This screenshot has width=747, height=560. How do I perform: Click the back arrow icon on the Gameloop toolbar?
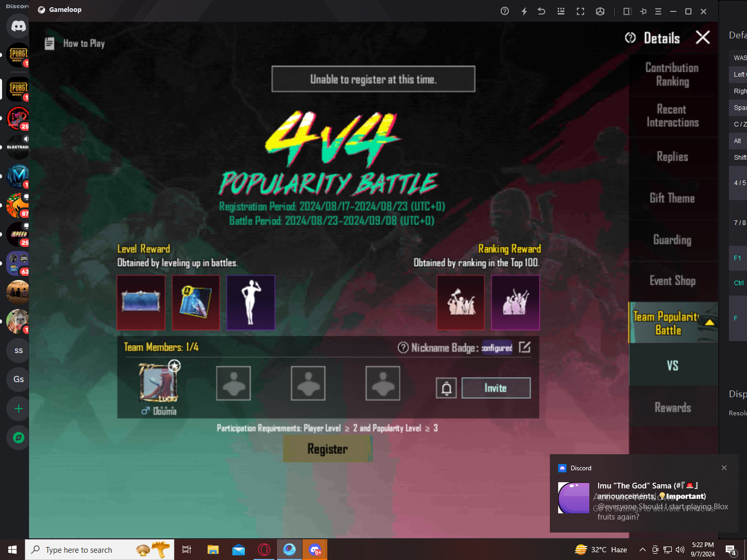[x=542, y=11]
